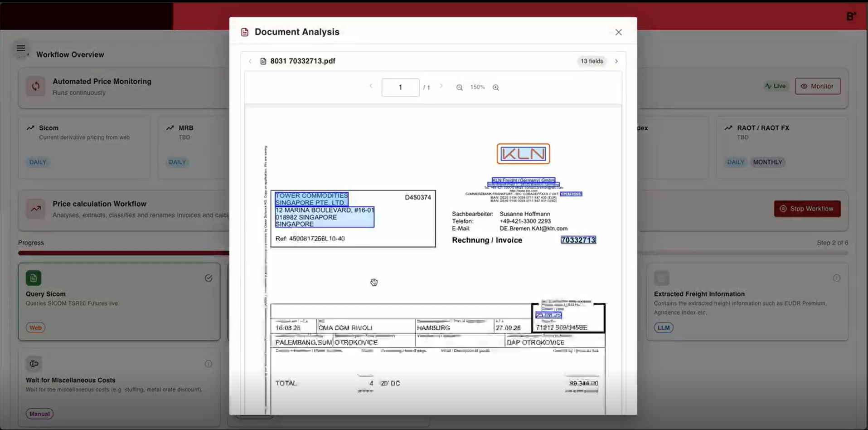Click the workflow progress bar
Image resolution: width=868 pixels, height=430 pixels.
pos(123,253)
